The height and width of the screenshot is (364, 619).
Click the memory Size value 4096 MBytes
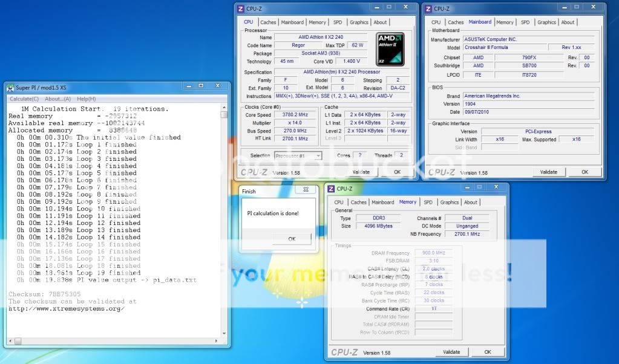(x=378, y=226)
